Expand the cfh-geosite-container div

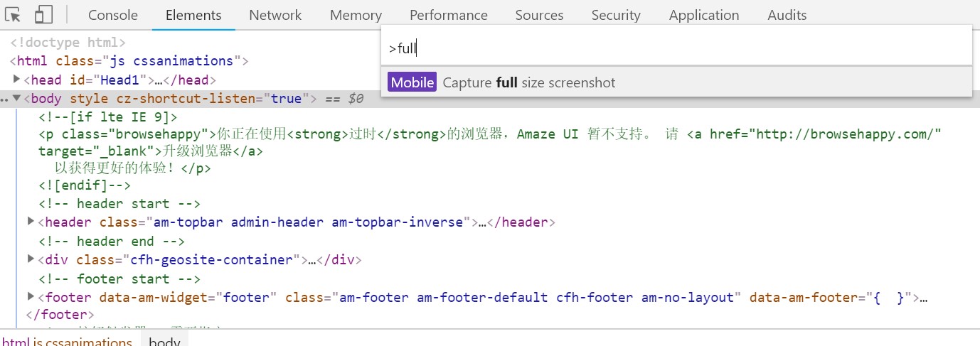(x=31, y=259)
